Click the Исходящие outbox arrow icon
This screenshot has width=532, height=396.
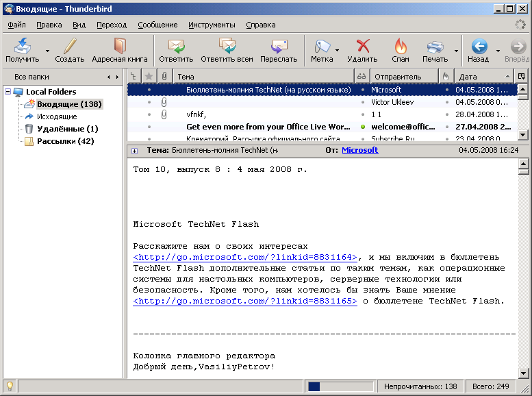tap(29, 116)
